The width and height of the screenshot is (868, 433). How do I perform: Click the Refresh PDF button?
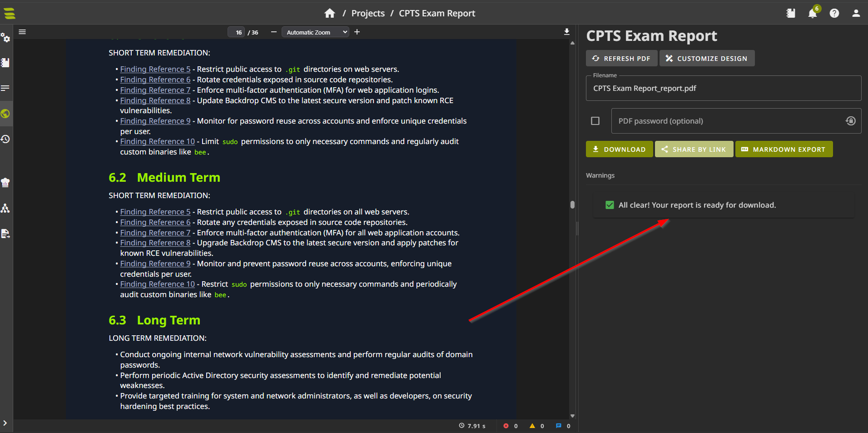pos(621,59)
